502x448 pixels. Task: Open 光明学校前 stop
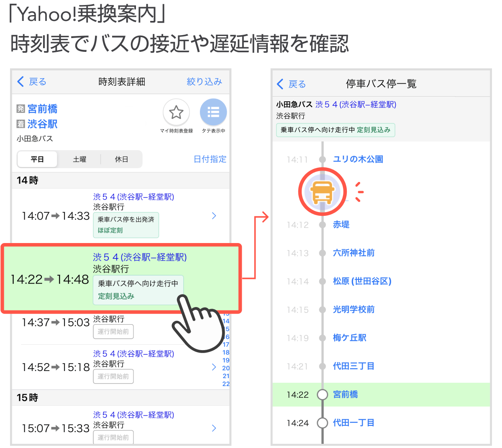point(354,310)
